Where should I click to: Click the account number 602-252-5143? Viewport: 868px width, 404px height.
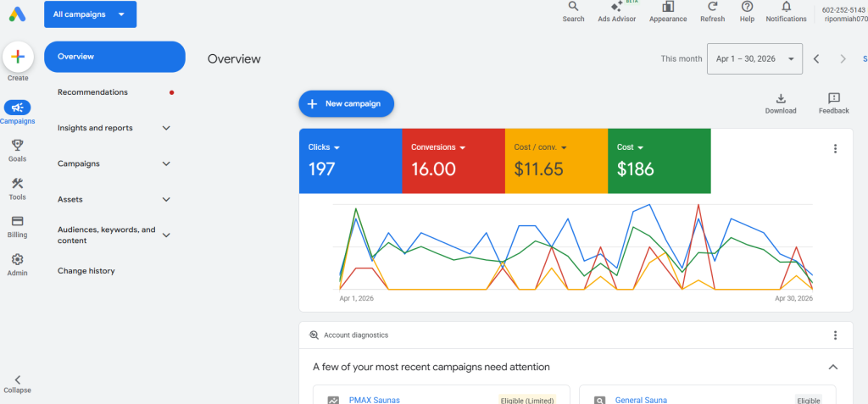(844, 10)
